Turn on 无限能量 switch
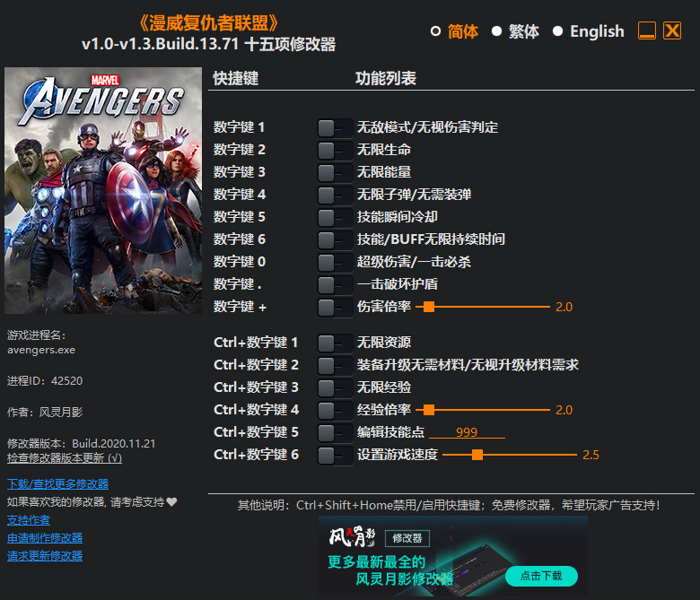This screenshot has width=700, height=600. pyautogui.click(x=335, y=172)
